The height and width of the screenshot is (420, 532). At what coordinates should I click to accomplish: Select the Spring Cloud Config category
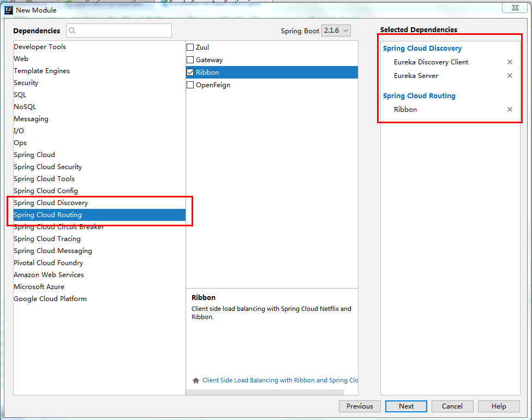(99, 191)
